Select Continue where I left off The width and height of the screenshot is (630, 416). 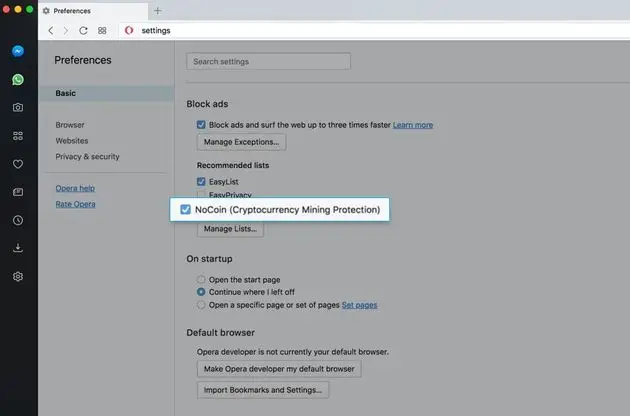pyautogui.click(x=201, y=292)
